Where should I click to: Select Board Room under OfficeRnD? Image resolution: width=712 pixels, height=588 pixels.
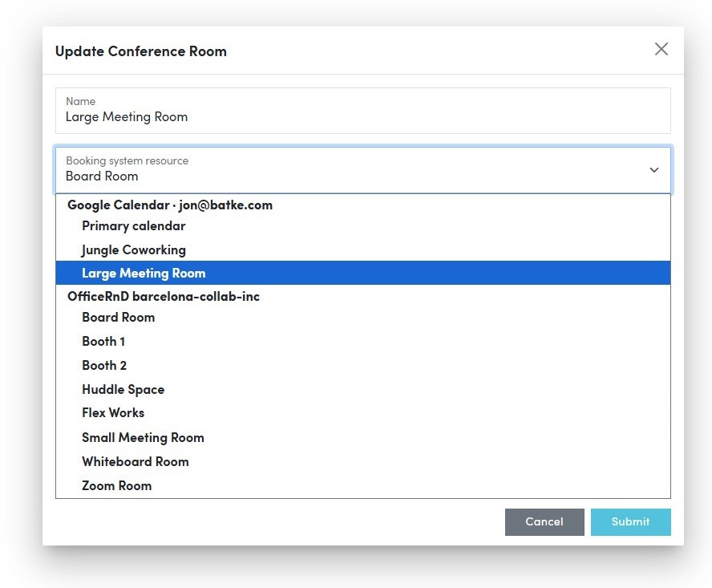(x=118, y=317)
